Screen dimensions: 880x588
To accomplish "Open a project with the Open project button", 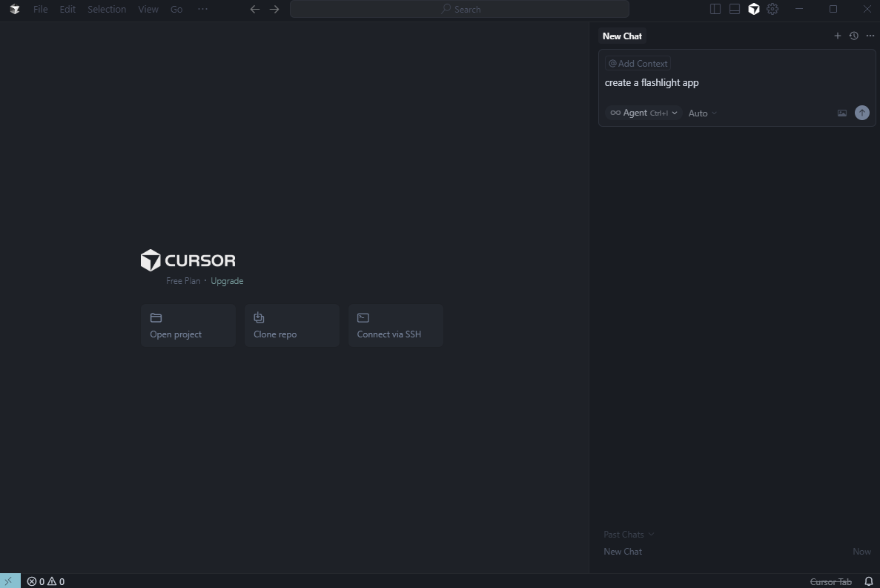I will click(188, 326).
